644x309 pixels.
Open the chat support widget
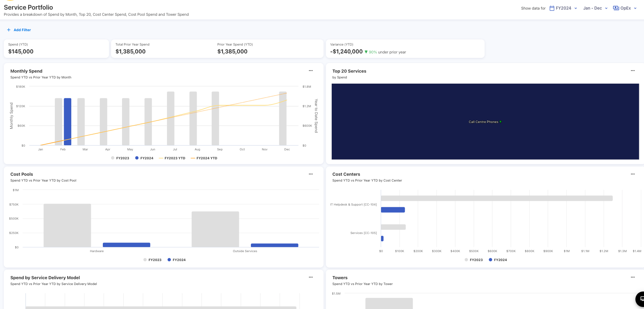pos(640,299)
